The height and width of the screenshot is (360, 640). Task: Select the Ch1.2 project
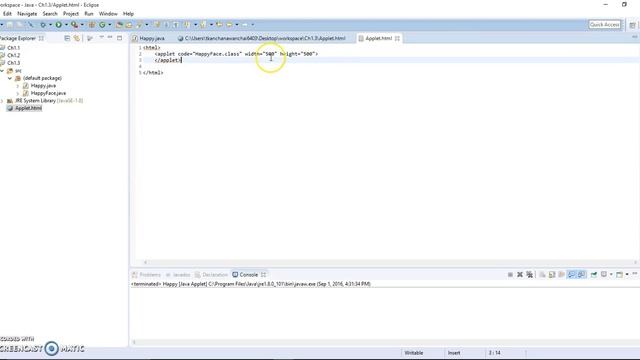13,55
